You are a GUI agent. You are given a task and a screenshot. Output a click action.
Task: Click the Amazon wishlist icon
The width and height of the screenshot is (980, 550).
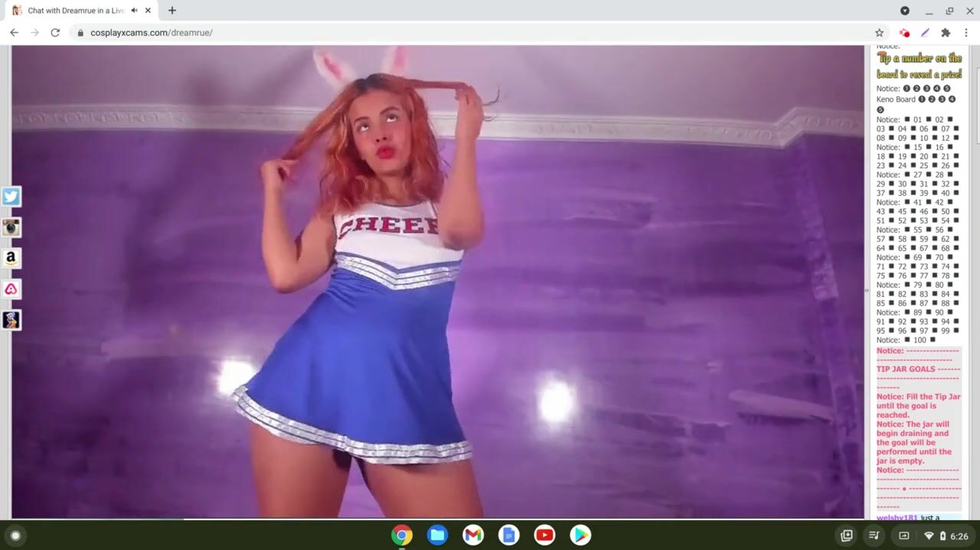tap(11, 259)
